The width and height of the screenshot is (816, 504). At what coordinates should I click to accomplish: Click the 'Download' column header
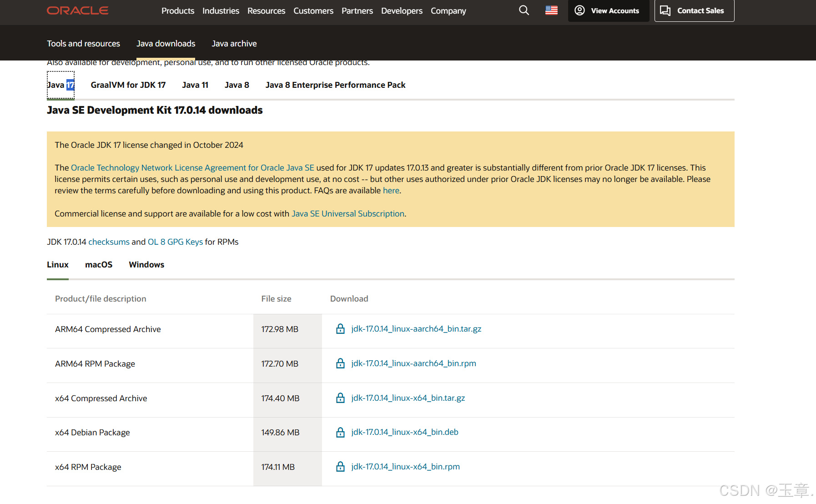point(349,299)
